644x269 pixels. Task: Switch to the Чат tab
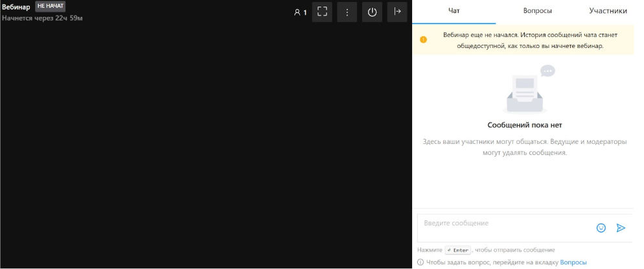coord(454,11)
